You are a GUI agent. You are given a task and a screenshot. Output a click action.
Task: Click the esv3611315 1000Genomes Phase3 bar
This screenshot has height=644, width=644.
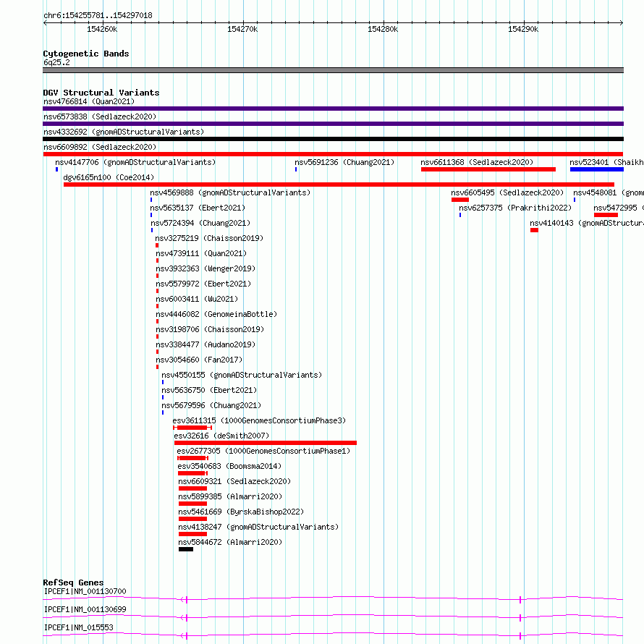point(192,428)
